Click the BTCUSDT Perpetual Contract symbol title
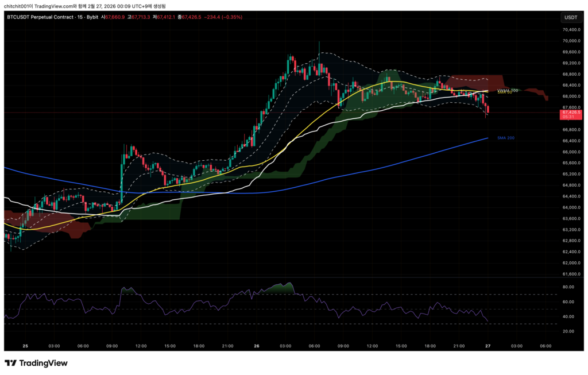This screenshot has height=375, width=588. (40, 17)
